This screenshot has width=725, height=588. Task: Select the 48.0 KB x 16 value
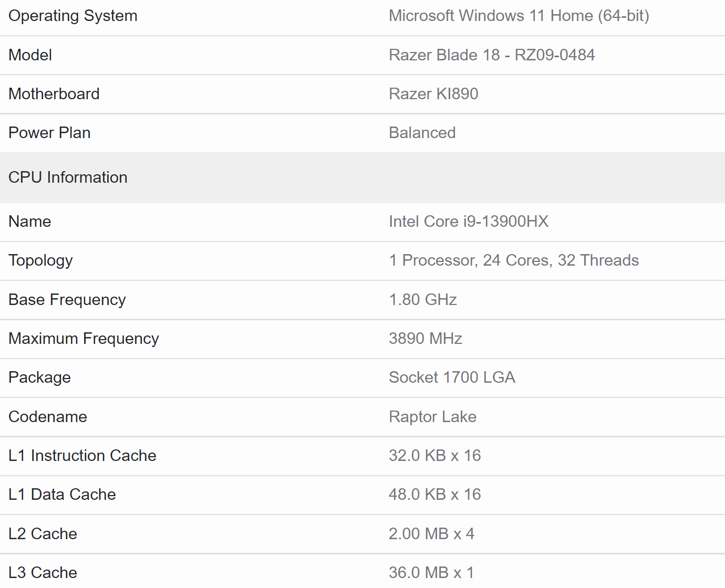pos(434,495)
